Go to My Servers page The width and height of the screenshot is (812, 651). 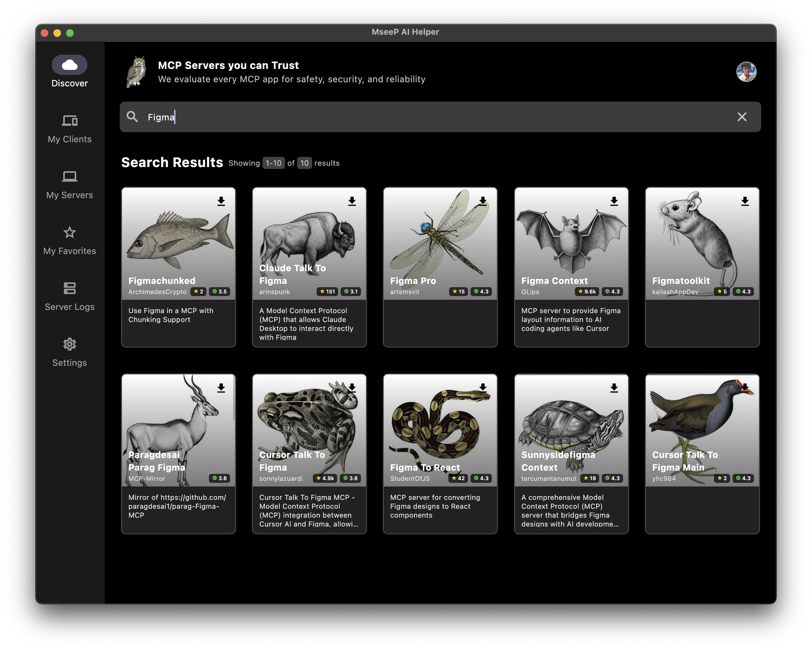click(70, 185)
